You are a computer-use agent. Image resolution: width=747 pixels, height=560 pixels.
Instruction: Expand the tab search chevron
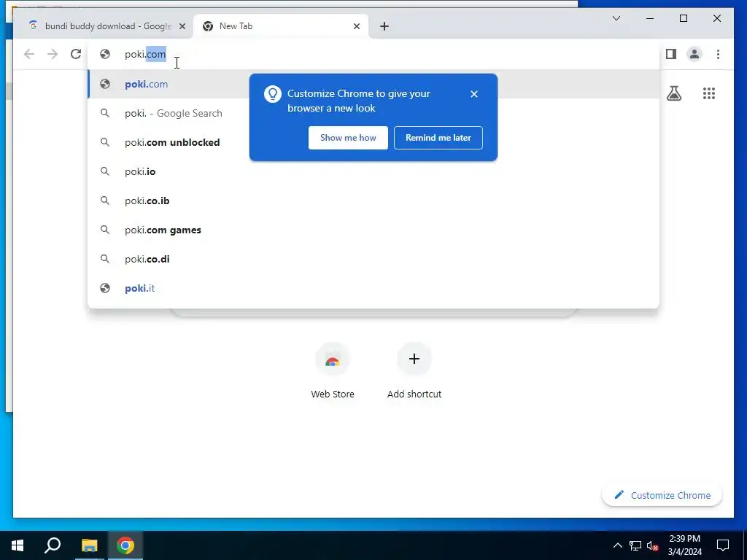[616, 18]
